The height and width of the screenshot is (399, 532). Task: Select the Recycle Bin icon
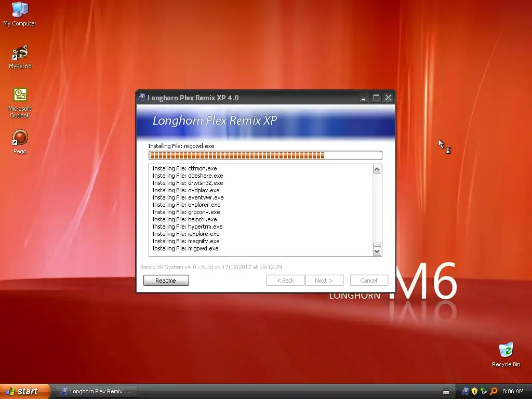click(506, 354)
